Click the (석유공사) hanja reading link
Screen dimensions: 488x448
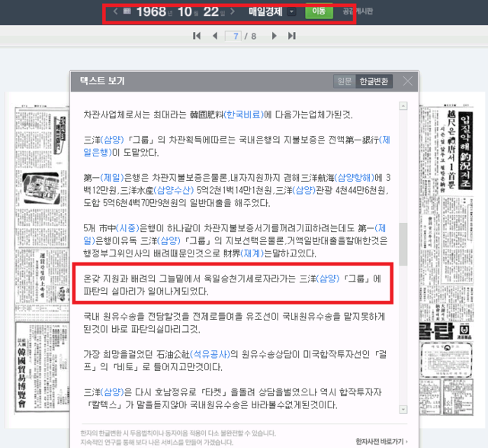click(x=210, y=354)
